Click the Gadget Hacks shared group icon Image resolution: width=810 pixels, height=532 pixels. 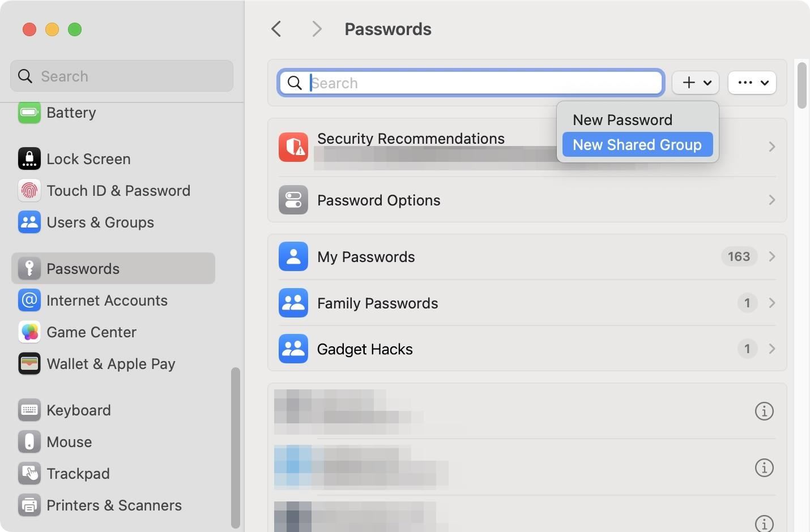click(x=293, y=349)
